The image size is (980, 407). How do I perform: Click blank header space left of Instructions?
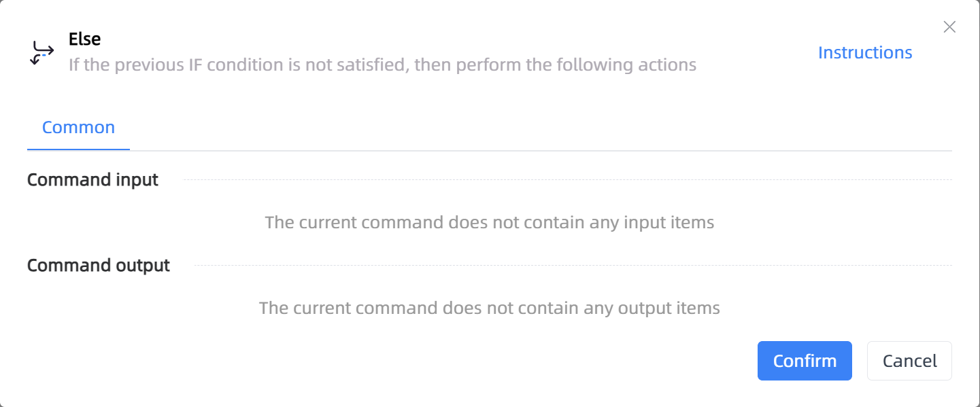755,52
